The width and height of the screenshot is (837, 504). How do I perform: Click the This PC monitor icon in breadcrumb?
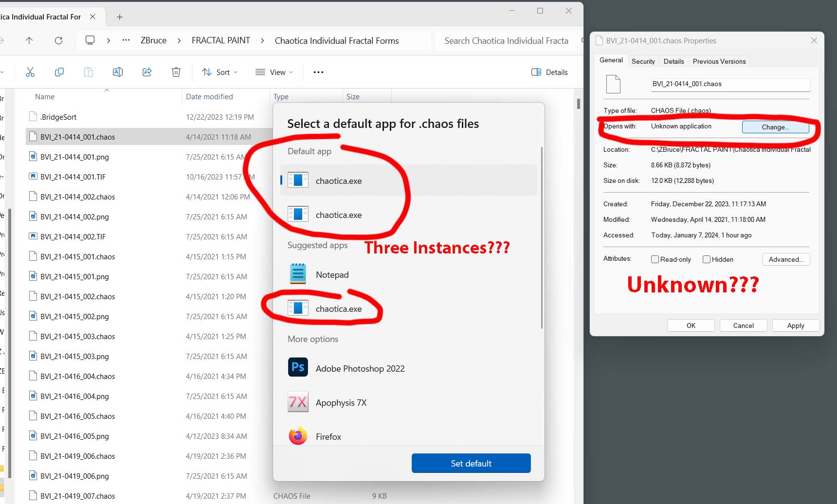coord(90,40)
